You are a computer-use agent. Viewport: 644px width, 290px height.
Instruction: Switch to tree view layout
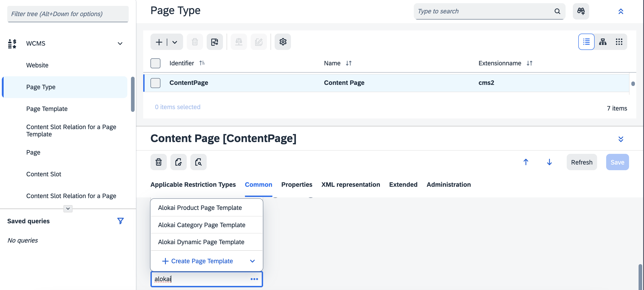click(603, 42)
